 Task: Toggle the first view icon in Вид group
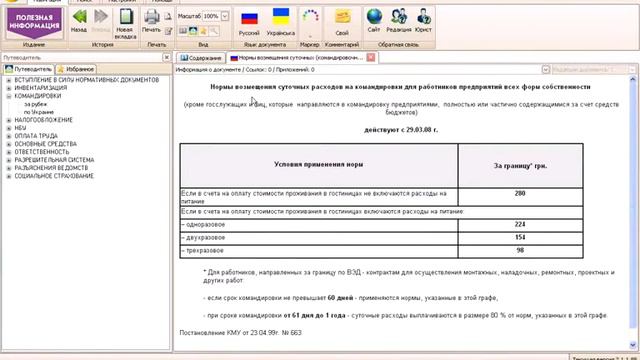tap(183, 31)
